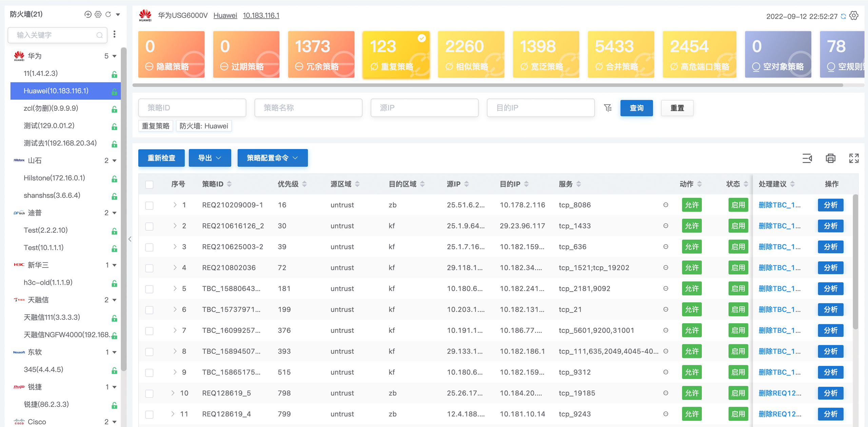Click the firewall tree vertical scrollbar
The image size is (868, 427).
124,209
